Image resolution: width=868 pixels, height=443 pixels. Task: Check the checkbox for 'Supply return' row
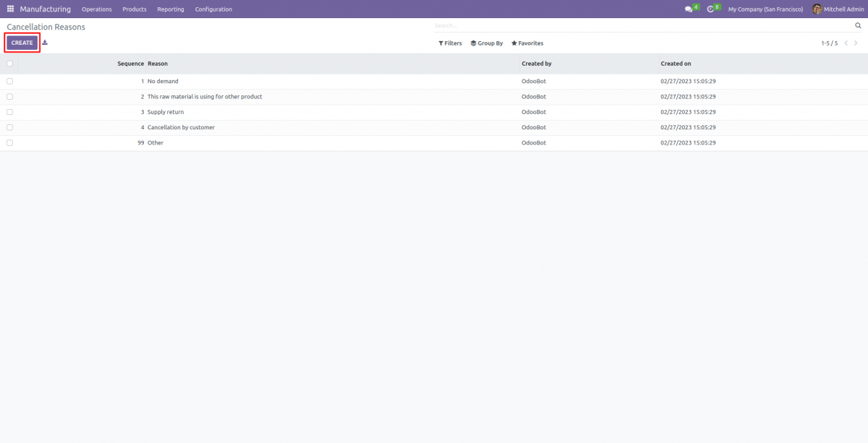[x=9, y=112]
